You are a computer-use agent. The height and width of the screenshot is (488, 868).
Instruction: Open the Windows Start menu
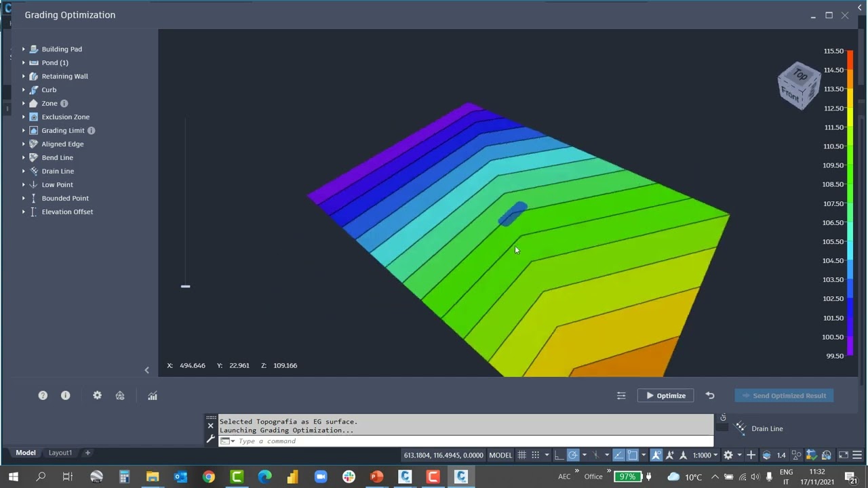pos(14,477)
